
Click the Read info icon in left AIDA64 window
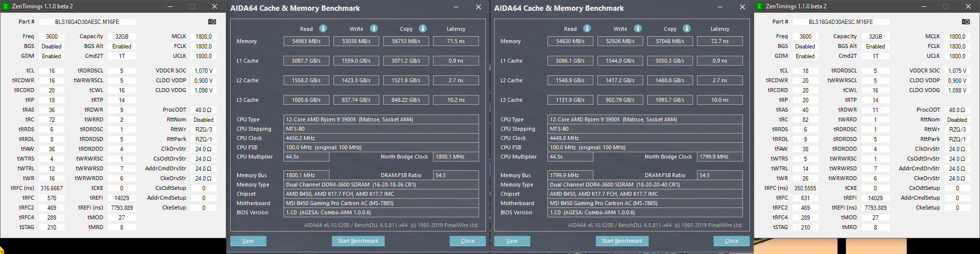(323, 28)
